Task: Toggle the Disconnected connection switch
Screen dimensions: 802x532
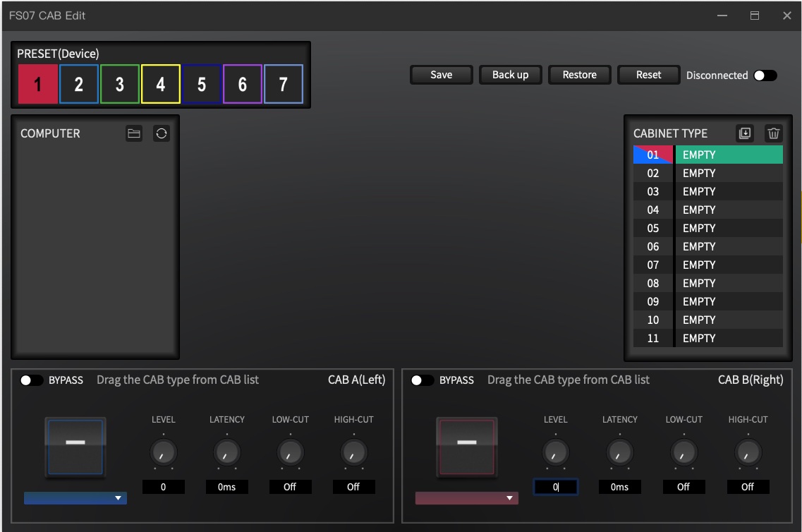Action: (x=765, y=75)
